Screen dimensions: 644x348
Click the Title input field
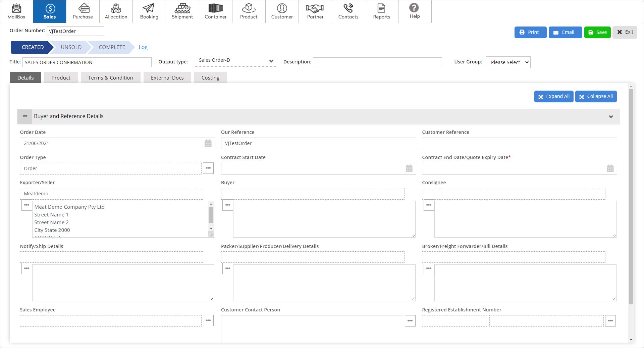(x=87, y=62)
